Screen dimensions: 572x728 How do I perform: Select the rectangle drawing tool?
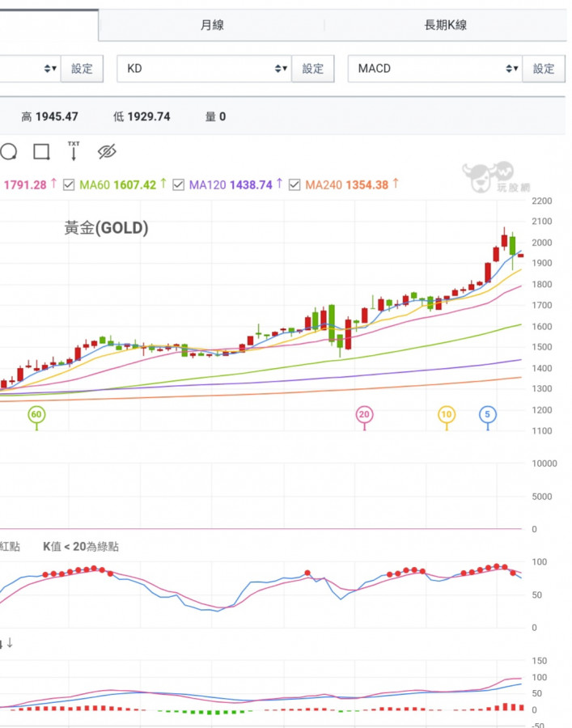(41, 152)
